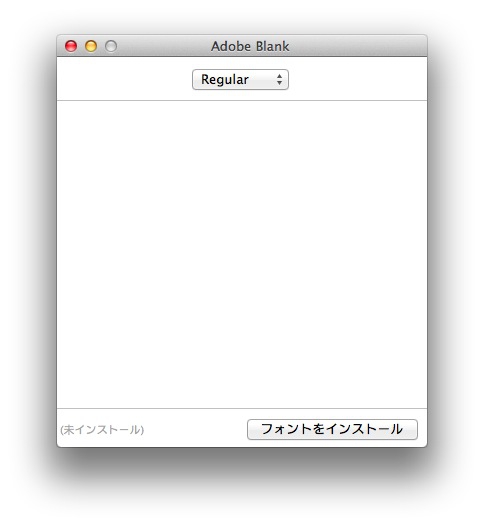Viewport: 484px width, 526px height.
Task: Click the blank font preview area
Action: click(242, 254)
